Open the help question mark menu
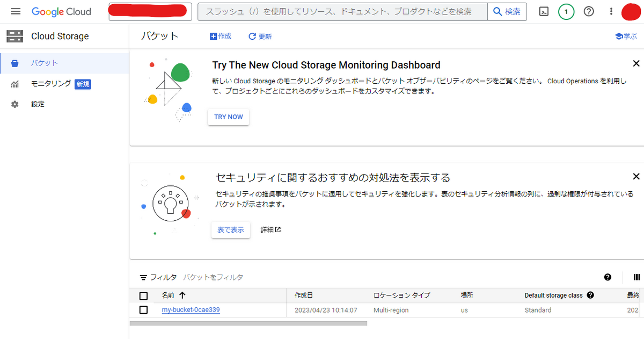This screenshot has height=339, width=644. (589, 11)
